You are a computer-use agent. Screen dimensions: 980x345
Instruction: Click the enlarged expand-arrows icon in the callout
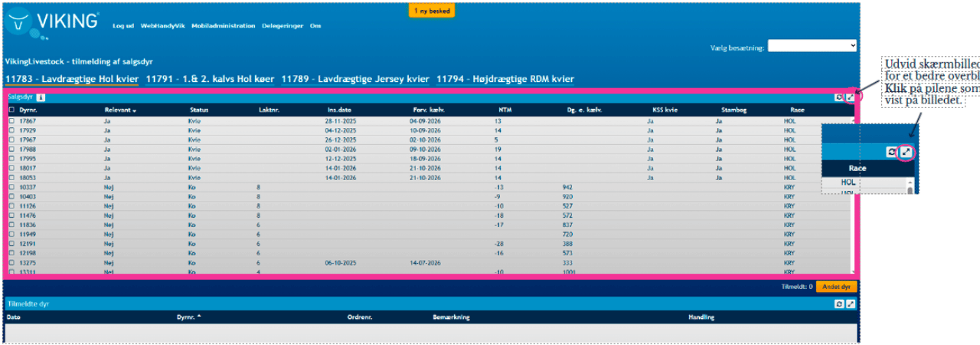906,152
